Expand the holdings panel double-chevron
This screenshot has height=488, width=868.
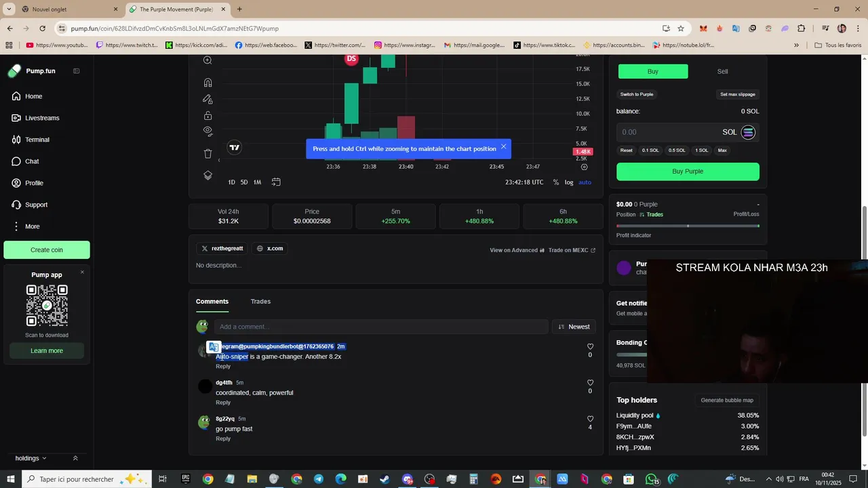point(75,458)
